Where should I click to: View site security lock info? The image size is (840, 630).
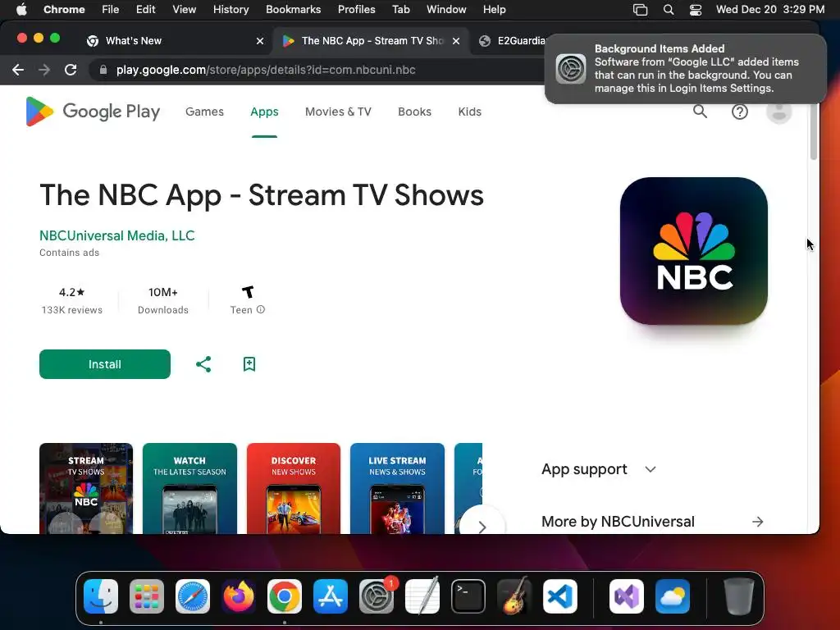point(103,70)
